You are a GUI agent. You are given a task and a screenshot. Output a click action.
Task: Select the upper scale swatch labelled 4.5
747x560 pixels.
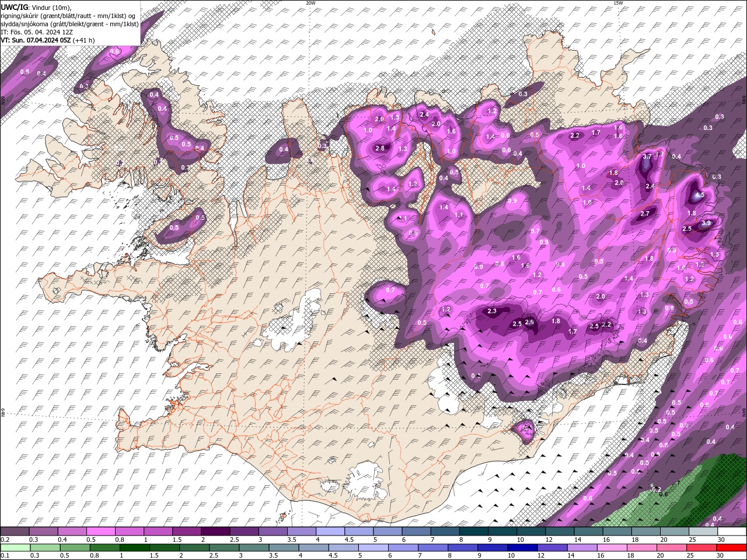[358, 531]
